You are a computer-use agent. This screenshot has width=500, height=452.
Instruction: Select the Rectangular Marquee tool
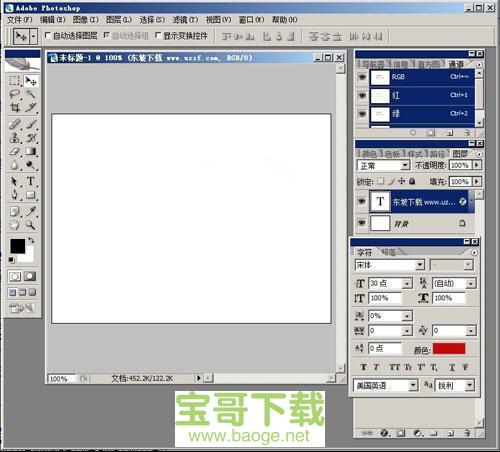[x=14, y=81]
